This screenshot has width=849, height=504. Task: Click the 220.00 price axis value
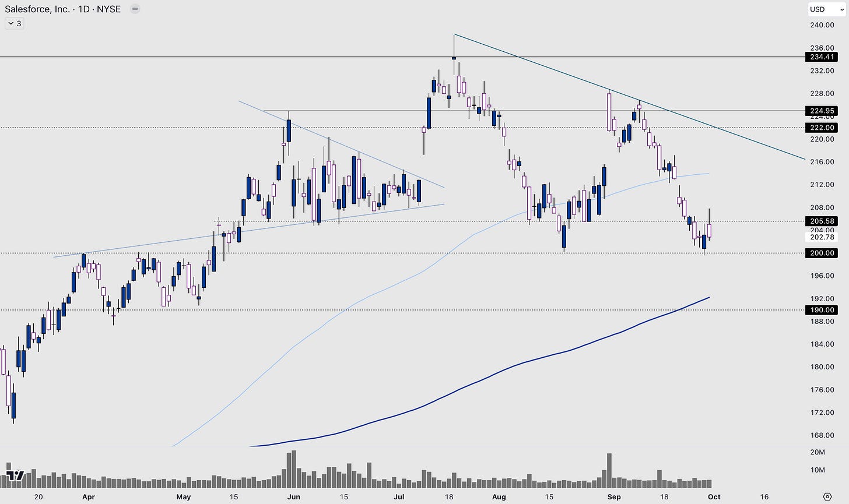pyautogui.click(x=822, y=139)
